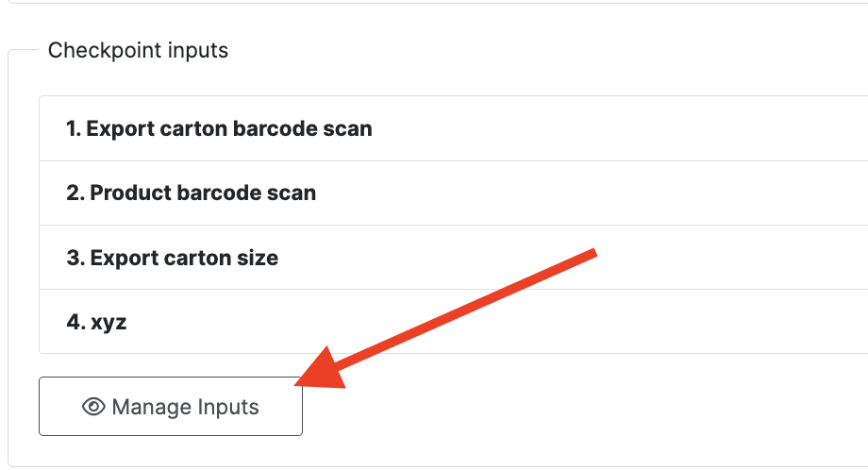Click the Checkpoint inputs section title
The width and height of the screenshot is (868, 470).
pos(138,50)
